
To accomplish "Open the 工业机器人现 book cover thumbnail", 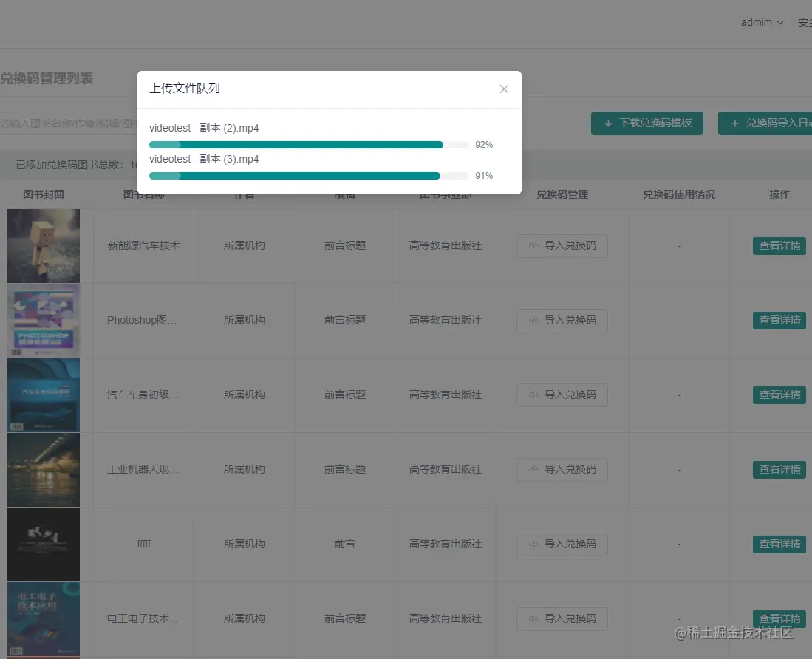I will coord(44,469).
